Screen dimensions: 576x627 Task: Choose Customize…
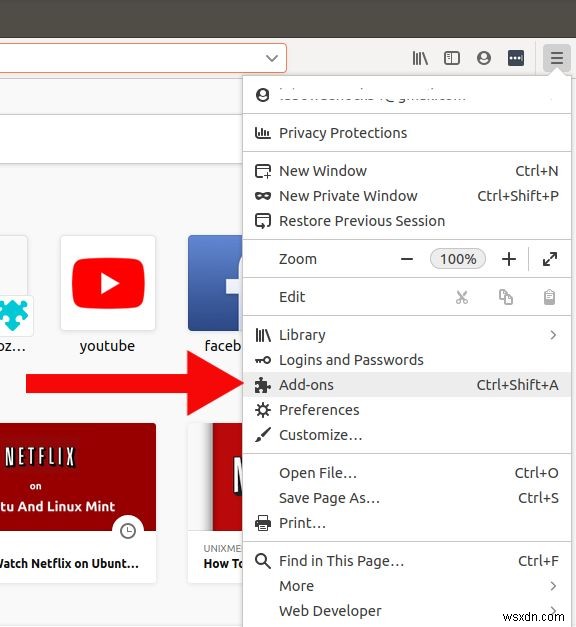407,435
